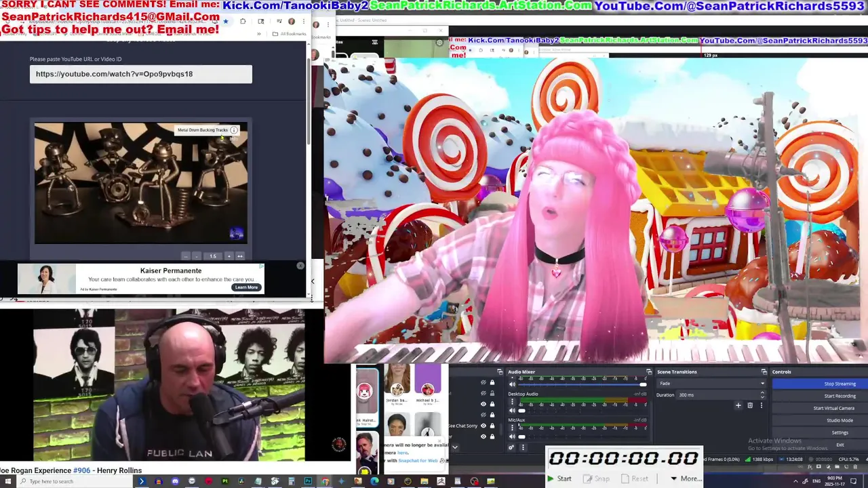Select the michael b j... lens in Snap Camera
Screen dimensions: 868x488
coord(428,385)
